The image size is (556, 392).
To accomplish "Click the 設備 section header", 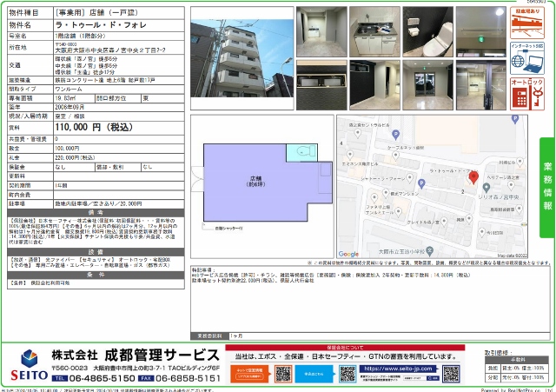I will 96,252.
